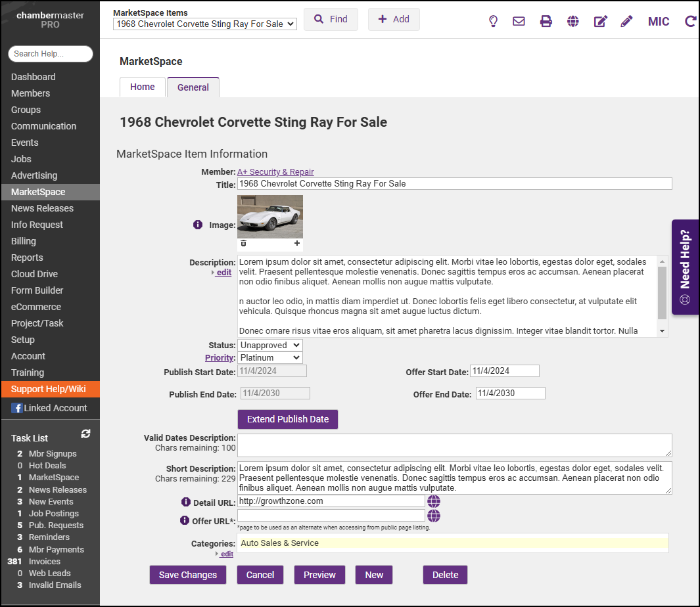The width and height of the screenshot is (700, 607).
Task: Click the refresh icon beside Task List
Action: click(85, 434)
